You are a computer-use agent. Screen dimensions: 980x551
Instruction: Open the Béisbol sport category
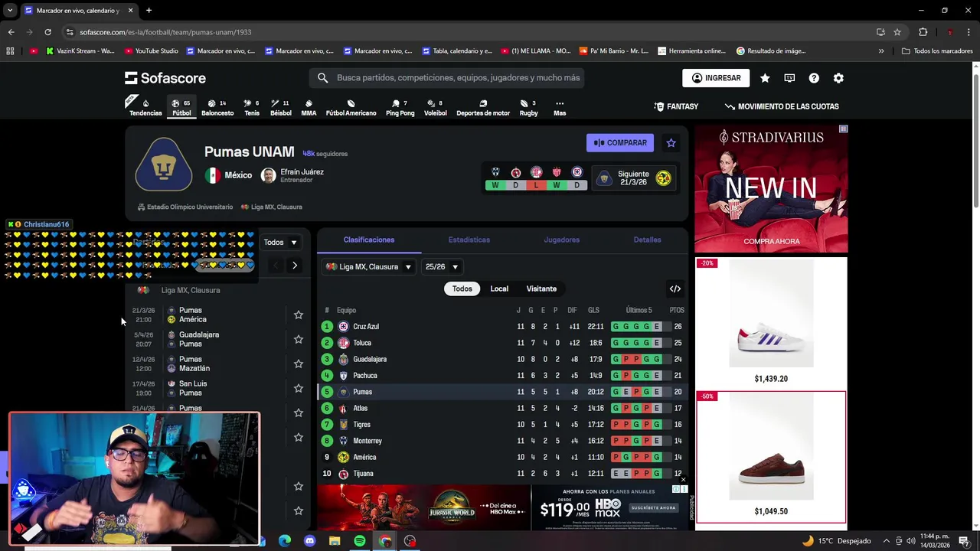(281, 107)
